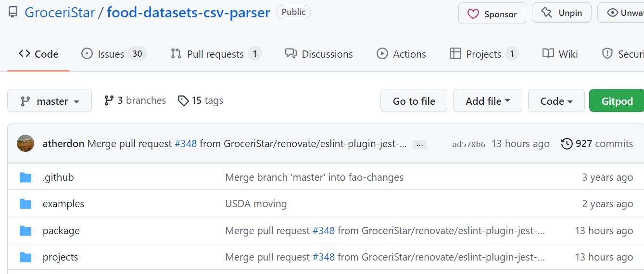Open the master branch dropdown
The image size is (644, 274).
tap(50, 101)
